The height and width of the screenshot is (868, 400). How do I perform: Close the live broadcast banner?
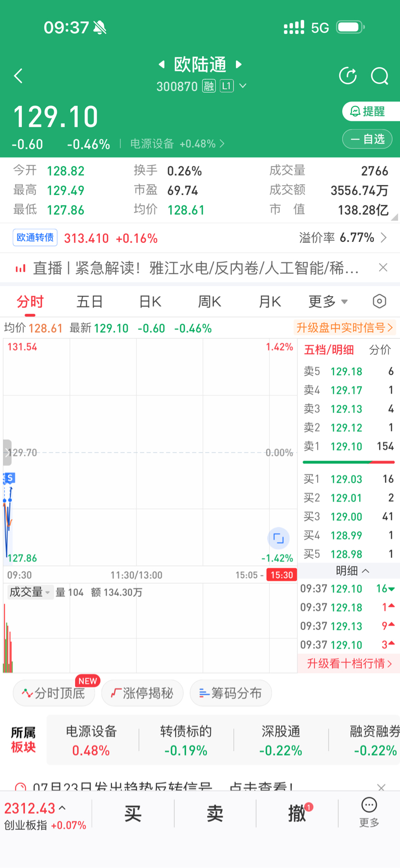point(383,267)
